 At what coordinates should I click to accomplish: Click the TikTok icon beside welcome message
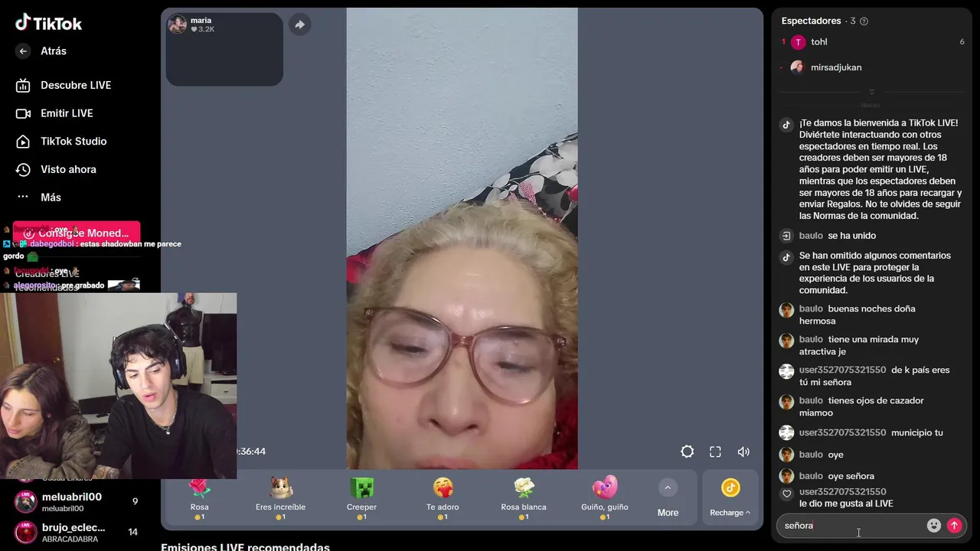786,125
